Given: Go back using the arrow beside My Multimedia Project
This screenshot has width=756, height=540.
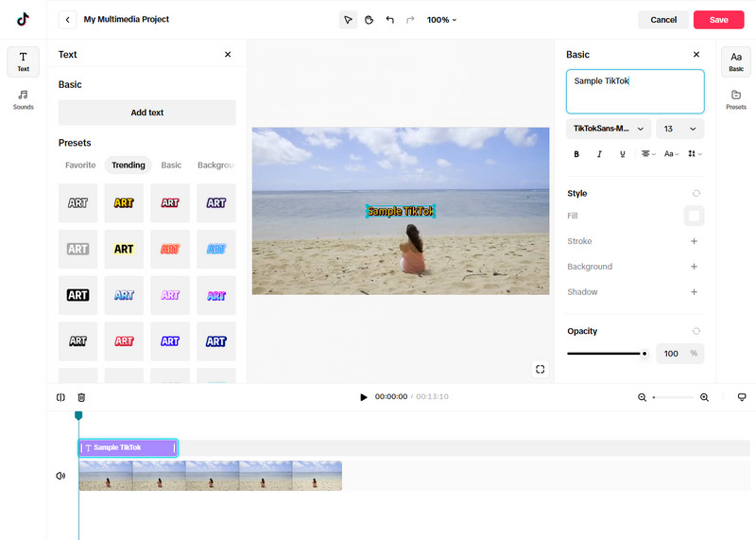Looking at the screenshot, I should [67, 20].
